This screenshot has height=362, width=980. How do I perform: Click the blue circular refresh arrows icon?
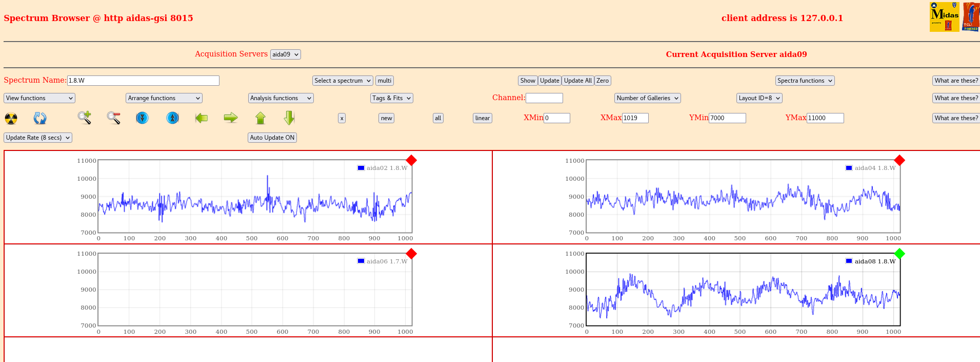(40, 119)
